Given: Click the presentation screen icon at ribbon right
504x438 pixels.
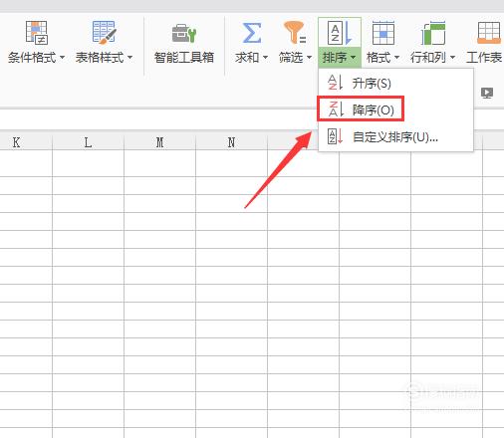Looking at the screenshot, I should pos(487,93).
